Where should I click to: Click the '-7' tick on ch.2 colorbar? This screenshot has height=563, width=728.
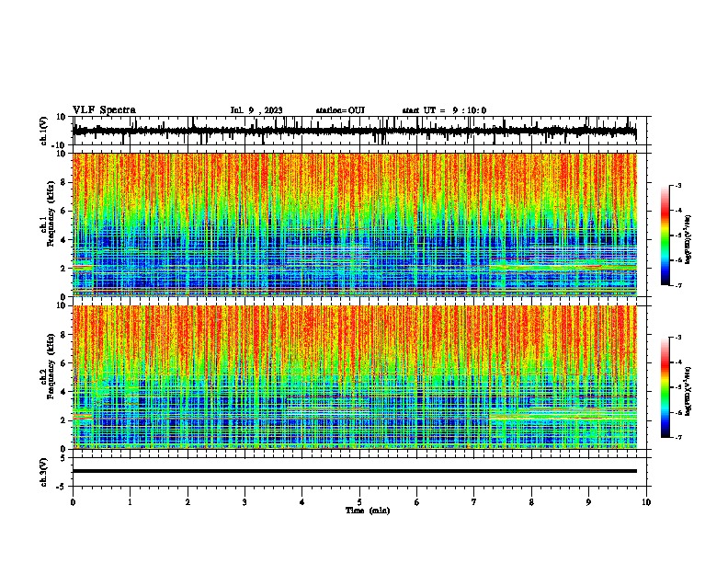pyautogui.click(x=677, y=437)
